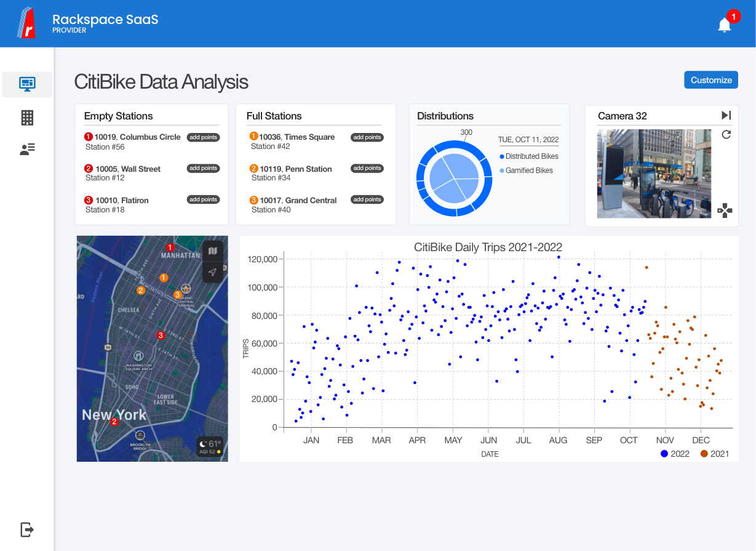Add points for Grand Central station
Image resolution: width=756 pixels, height=551 pixels.
367,199
